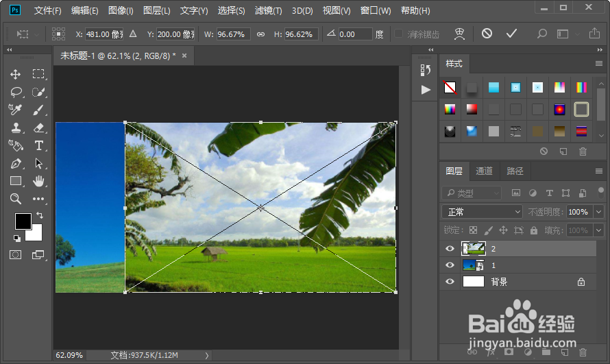Toggle visibility of layer 1
The image size is (610, 364).
[450, 265]
